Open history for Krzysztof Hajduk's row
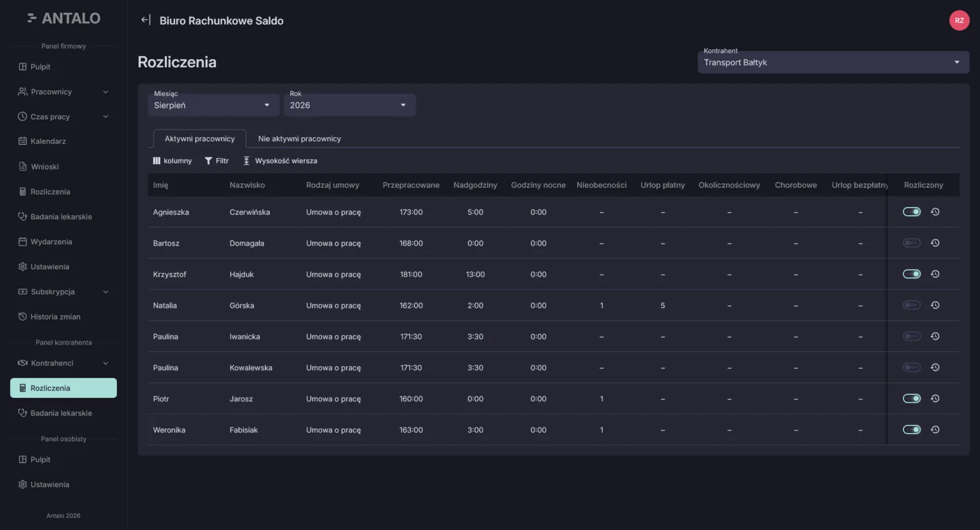Screen dimensions: 980x530 click(x=935, y=274)
